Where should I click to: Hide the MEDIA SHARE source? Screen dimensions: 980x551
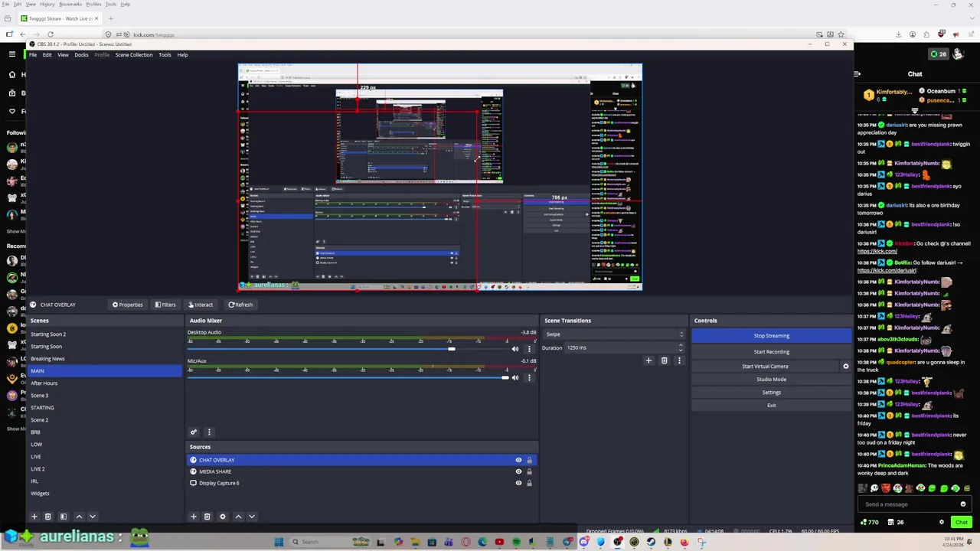tap(518, 471)
